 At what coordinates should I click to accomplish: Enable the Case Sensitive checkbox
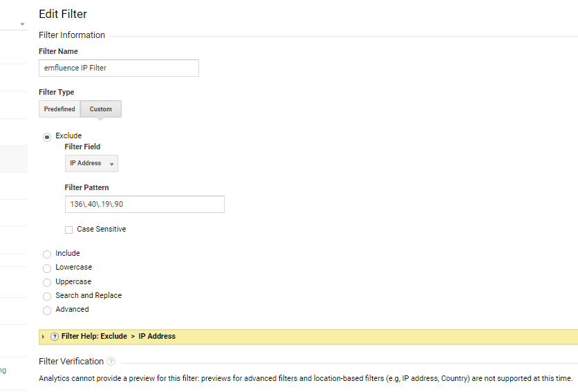click(68, 230)
